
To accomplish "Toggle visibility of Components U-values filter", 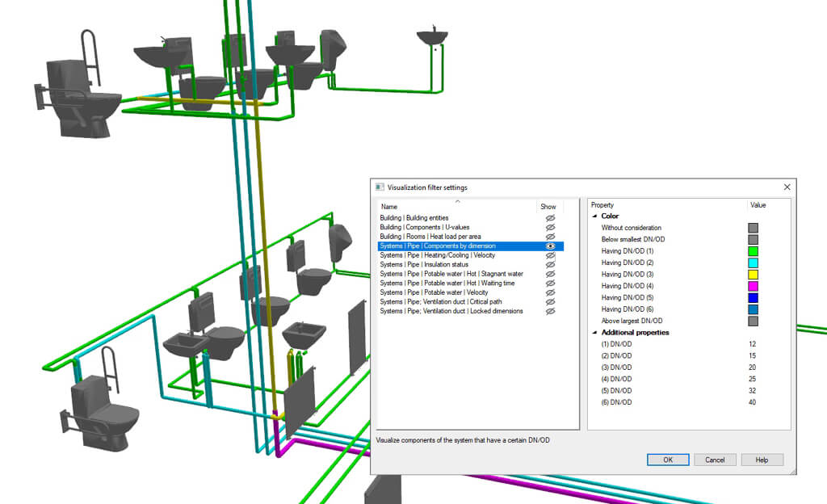I will (551, 227).
